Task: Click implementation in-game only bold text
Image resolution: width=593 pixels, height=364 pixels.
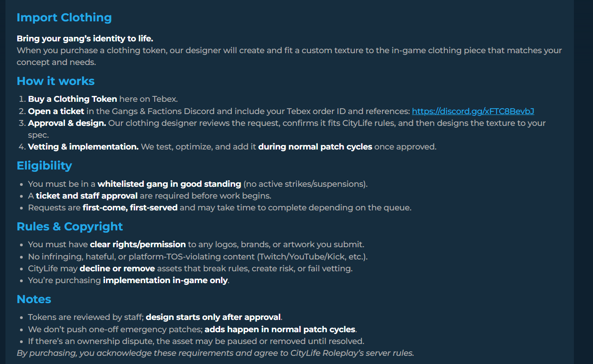Action: [165, 281]
